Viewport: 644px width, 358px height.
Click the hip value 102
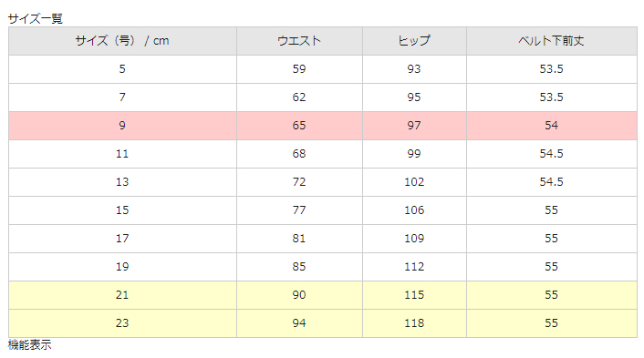tap(414, 182)
